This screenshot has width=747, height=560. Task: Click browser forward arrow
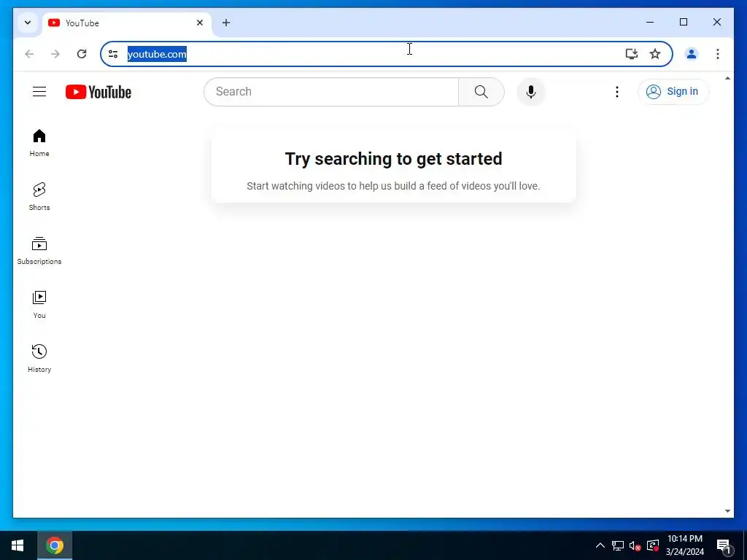click(x=55, y=54)
